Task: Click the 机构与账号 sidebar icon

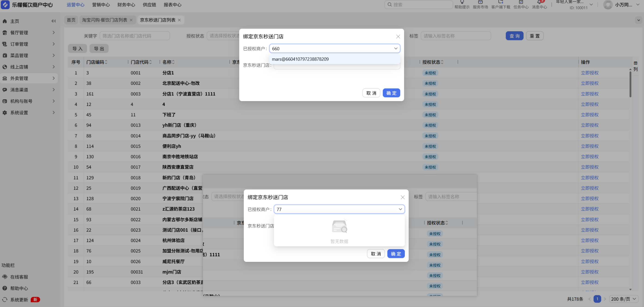Action: pyautogui.click(x=5, y=101)
